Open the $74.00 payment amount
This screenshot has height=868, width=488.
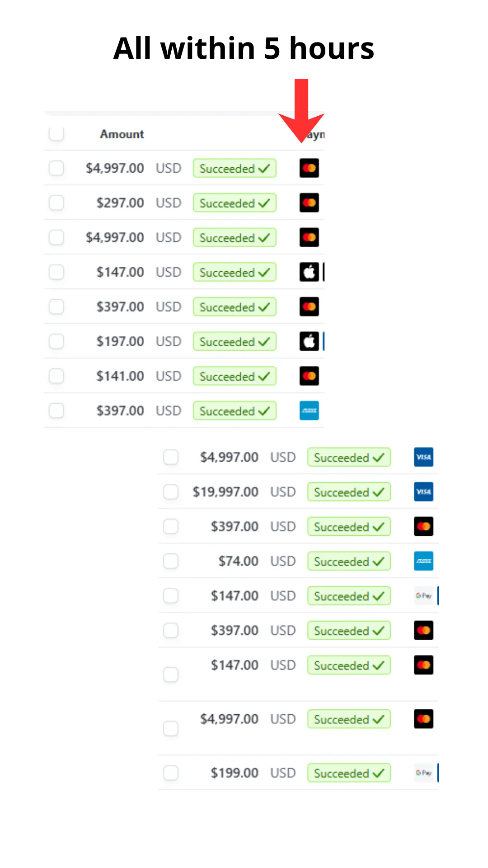[238, 561]
